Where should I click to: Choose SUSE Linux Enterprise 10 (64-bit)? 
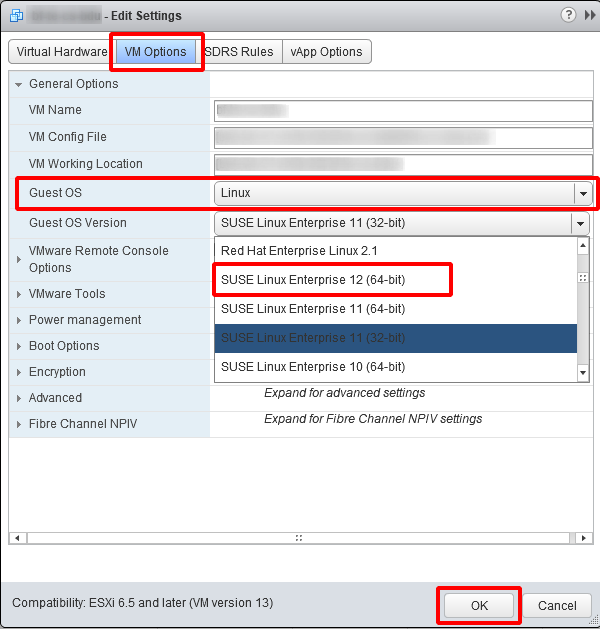point(395,367)
